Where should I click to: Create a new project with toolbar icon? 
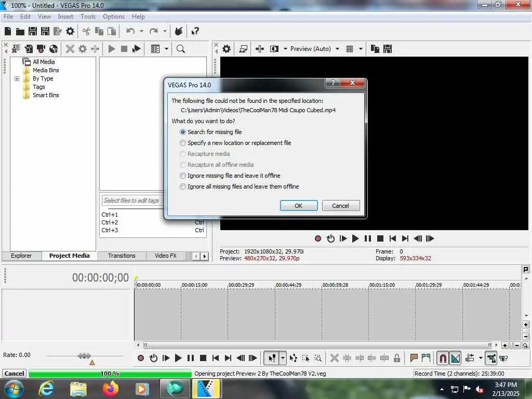(x=8, y=32)
